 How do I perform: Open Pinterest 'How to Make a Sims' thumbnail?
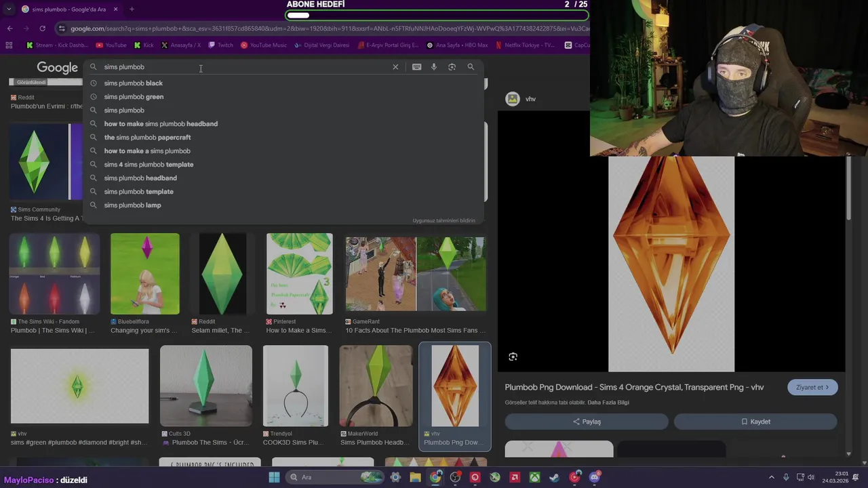coord(299,274)
